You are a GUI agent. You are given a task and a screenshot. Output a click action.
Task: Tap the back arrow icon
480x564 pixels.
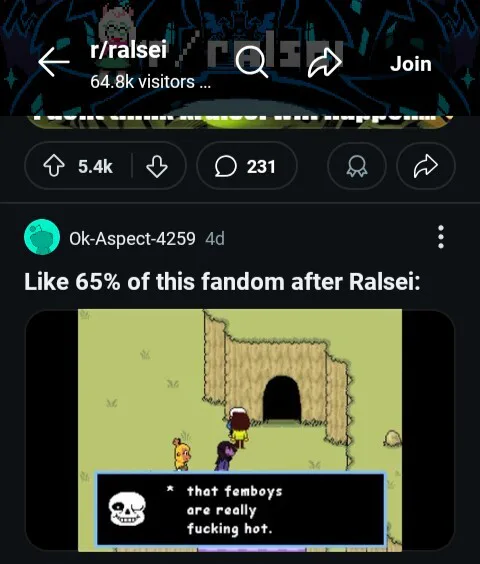pos(54,62)
